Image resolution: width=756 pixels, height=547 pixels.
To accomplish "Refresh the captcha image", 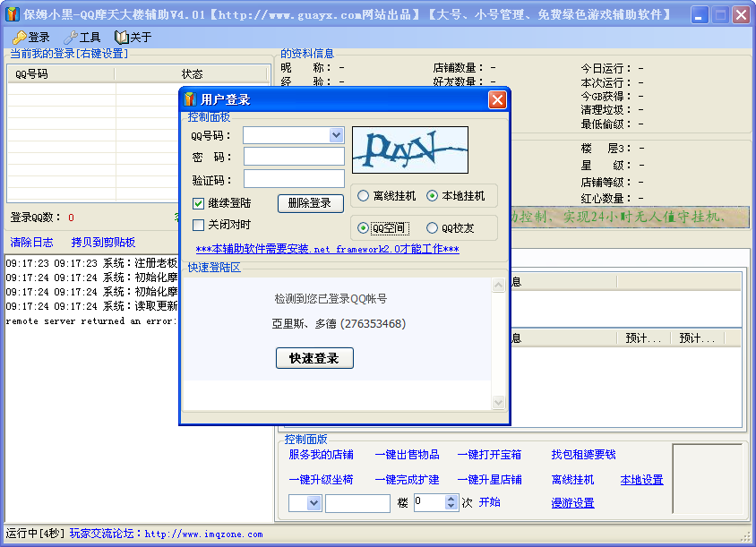I will (x=410, y=150).
